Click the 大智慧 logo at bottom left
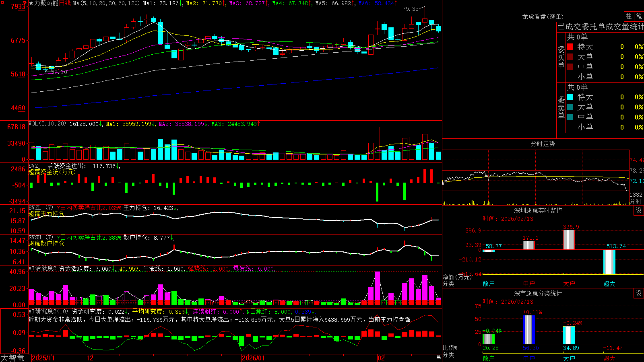The image size is (644, 362). click(x=12, y=358)
